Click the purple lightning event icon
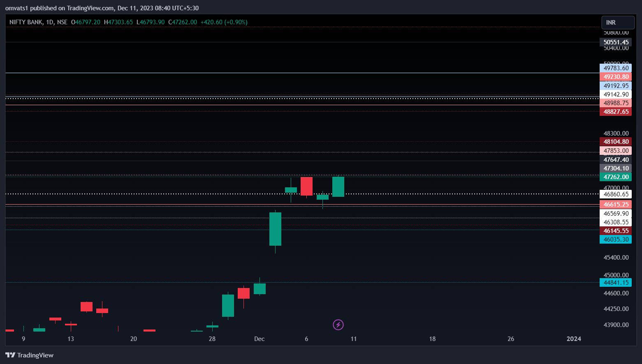Viewport: 642px width, 364px height. (338, 325)
